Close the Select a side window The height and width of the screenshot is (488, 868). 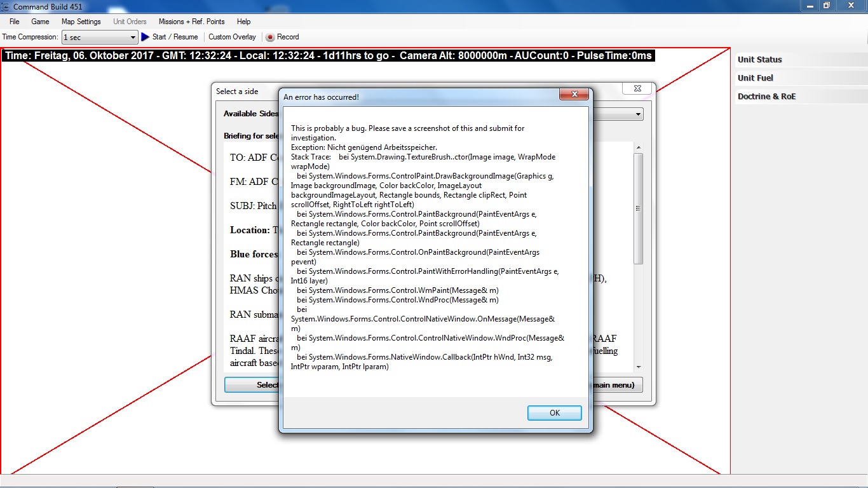point(637,88)
